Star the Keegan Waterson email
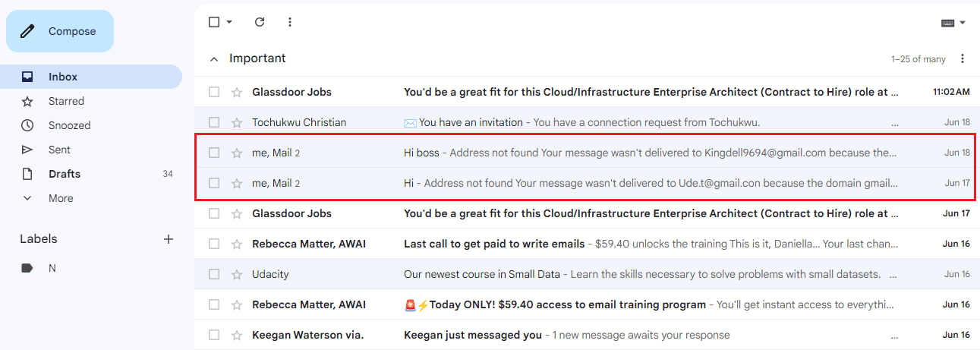Screen dimensions: 980x350 coord(237,335)
